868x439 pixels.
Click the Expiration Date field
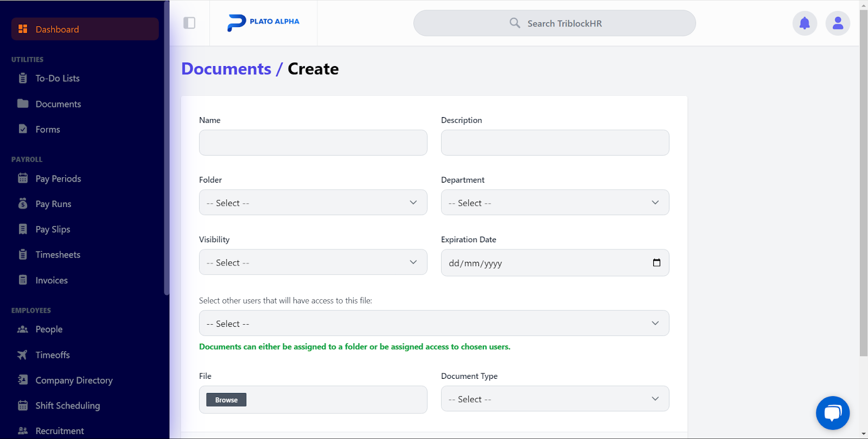coord(555,263)
